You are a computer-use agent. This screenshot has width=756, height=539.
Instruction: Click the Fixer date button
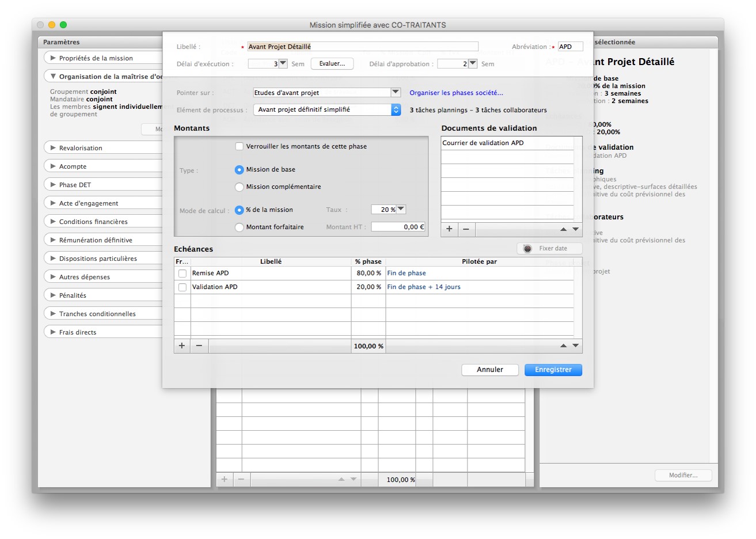tap(550, 248)
